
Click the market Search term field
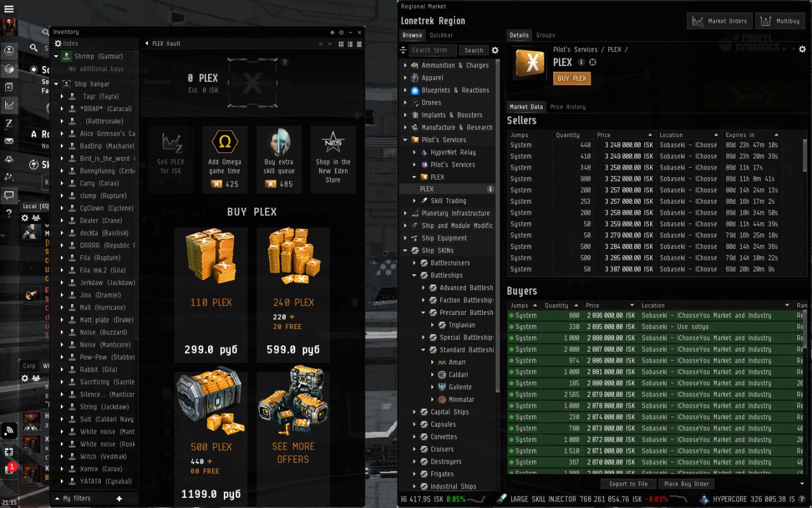[x=432, y=50]
